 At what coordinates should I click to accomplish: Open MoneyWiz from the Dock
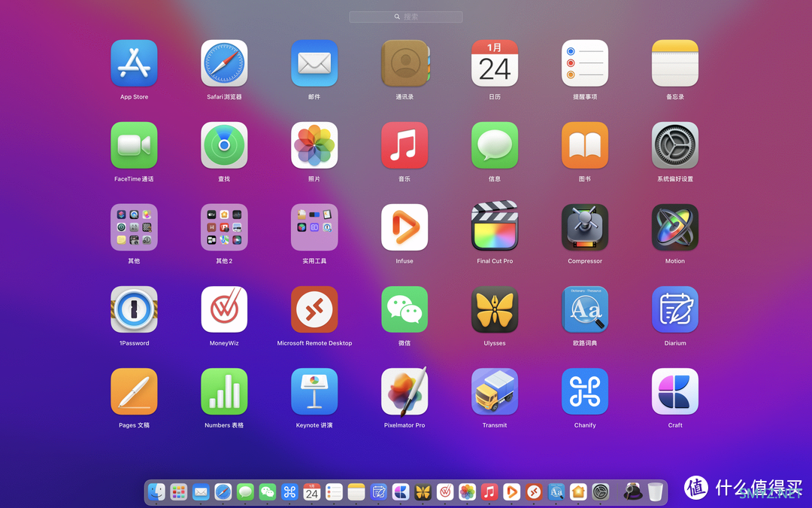click(445, 491)
